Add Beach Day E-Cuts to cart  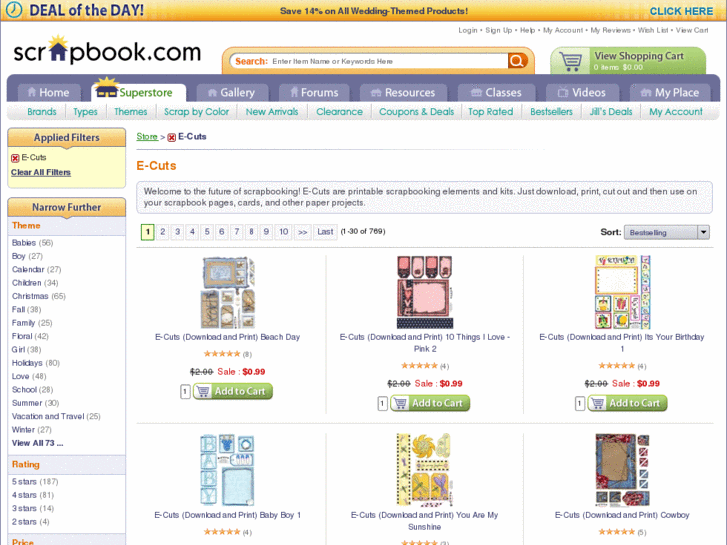click(233, 391)
